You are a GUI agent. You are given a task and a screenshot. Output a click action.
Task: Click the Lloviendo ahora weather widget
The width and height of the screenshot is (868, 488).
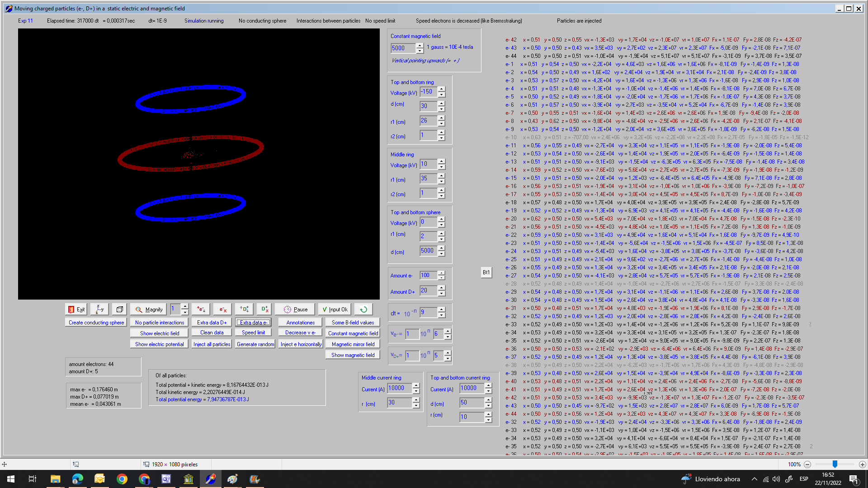[710, 479]
